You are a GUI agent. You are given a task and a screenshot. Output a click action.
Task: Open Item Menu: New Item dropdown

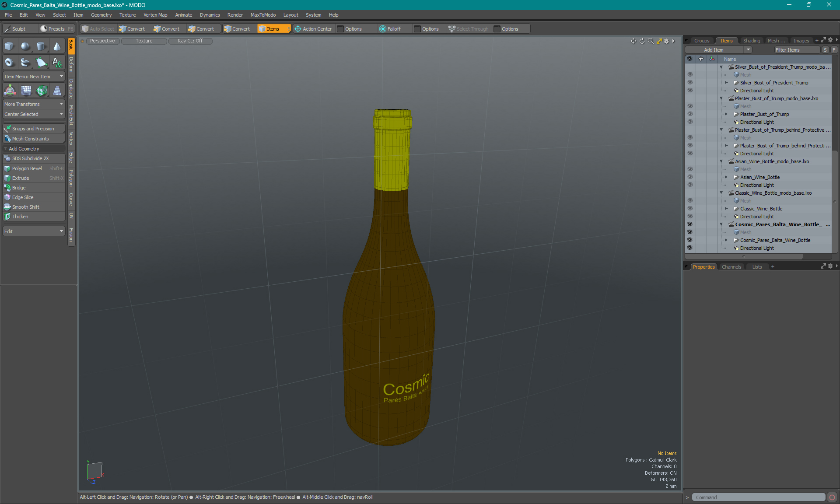pyautogui.click(x=34, y=77)
